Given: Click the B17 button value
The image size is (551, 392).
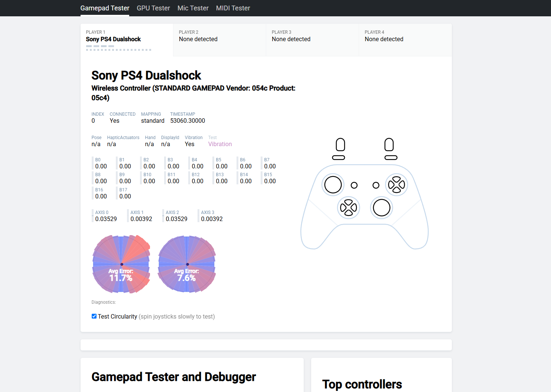Looking at the screenshot, I should (125, 197).
